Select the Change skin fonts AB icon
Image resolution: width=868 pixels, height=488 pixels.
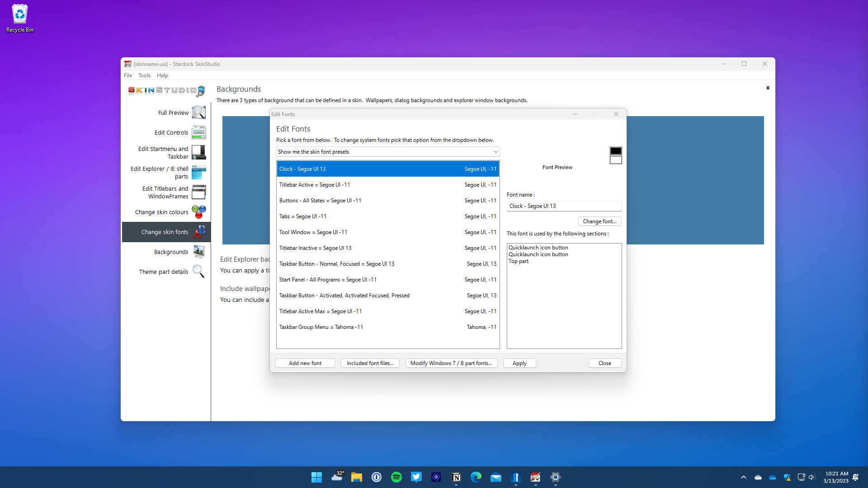(198, 232)
